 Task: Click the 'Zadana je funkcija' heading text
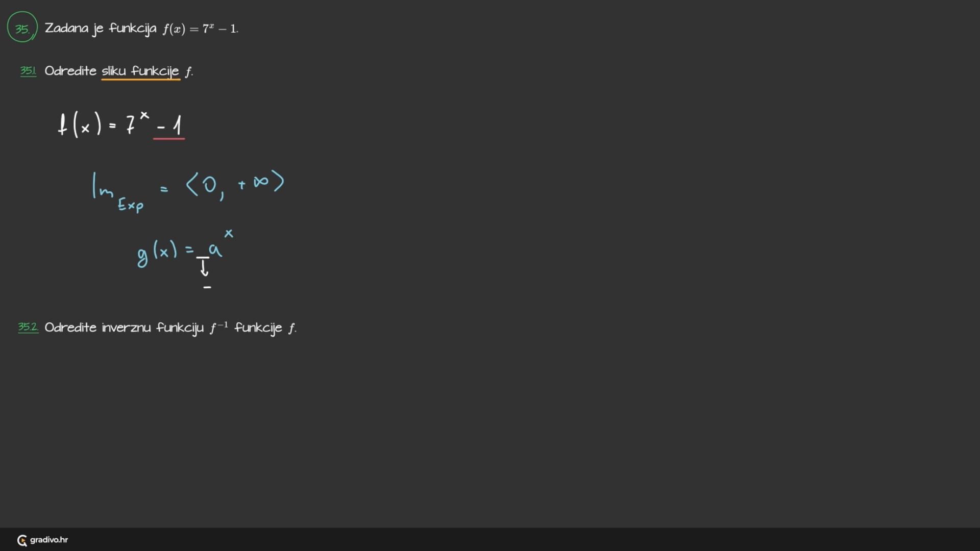101,28
